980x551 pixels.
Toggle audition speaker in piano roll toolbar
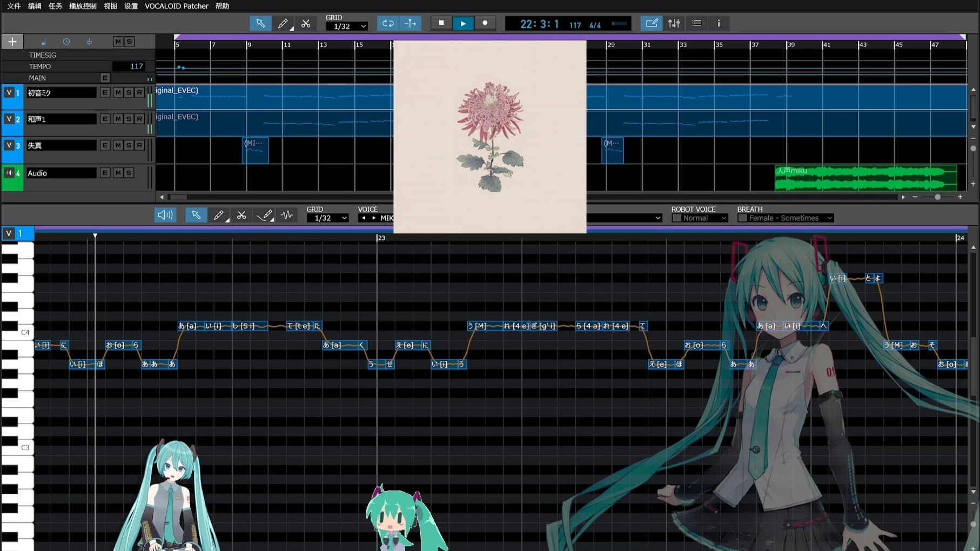point(165,215)
